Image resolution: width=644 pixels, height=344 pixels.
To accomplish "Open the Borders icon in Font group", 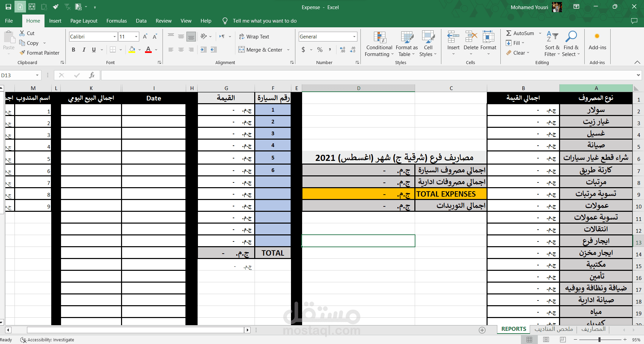I will (x=113, y=50).
